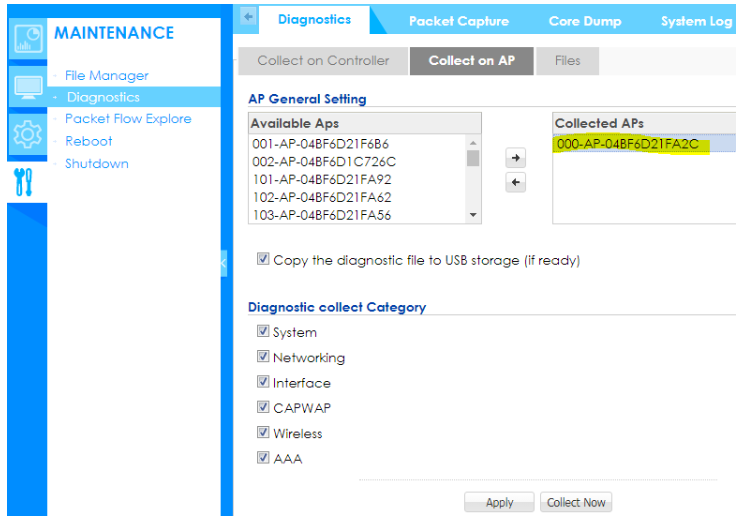Click right arrow to add AP to collected
Image resolution: width=742 pixels, height=524 pixels.
point(515,159)
